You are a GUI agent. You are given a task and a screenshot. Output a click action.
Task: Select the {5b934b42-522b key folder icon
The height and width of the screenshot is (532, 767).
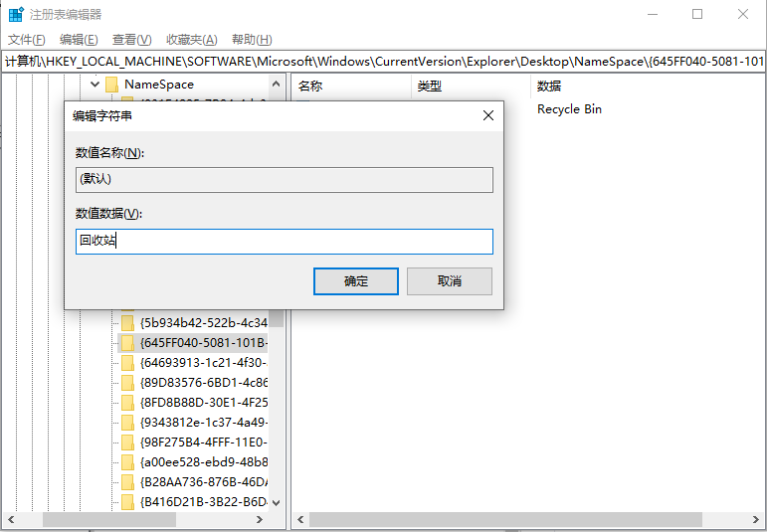click(x=127, y=323)
